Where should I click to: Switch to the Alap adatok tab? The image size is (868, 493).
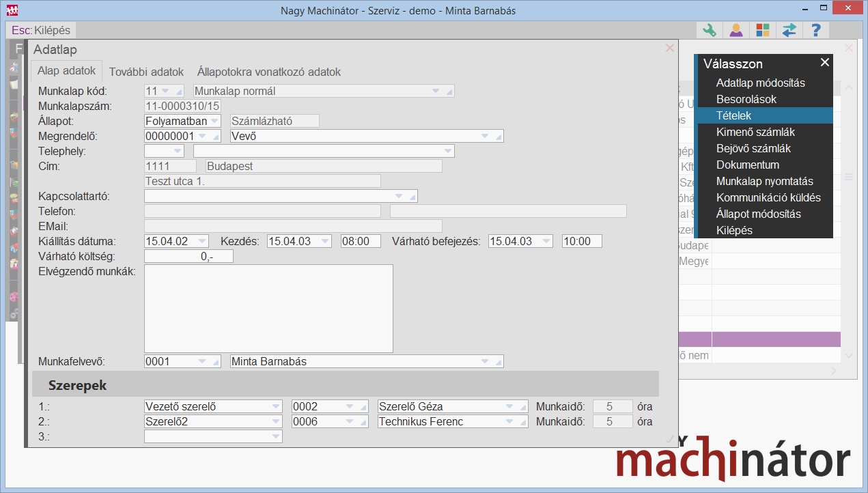pos(66,71)
